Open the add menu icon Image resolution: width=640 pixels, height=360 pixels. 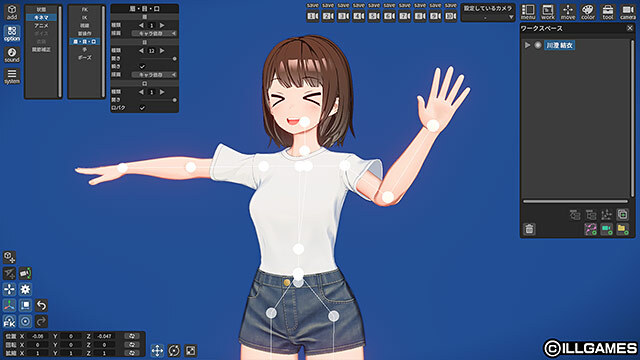[12, 12]
